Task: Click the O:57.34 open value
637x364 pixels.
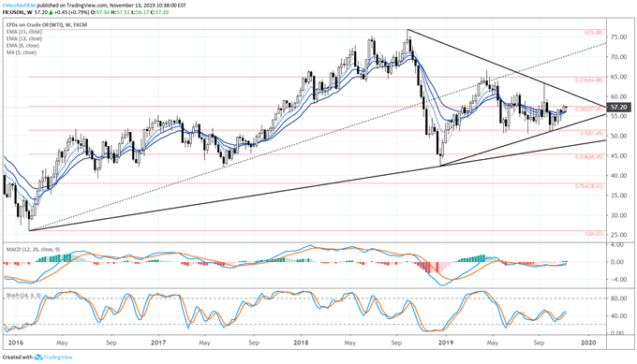Action: [100, 12]
